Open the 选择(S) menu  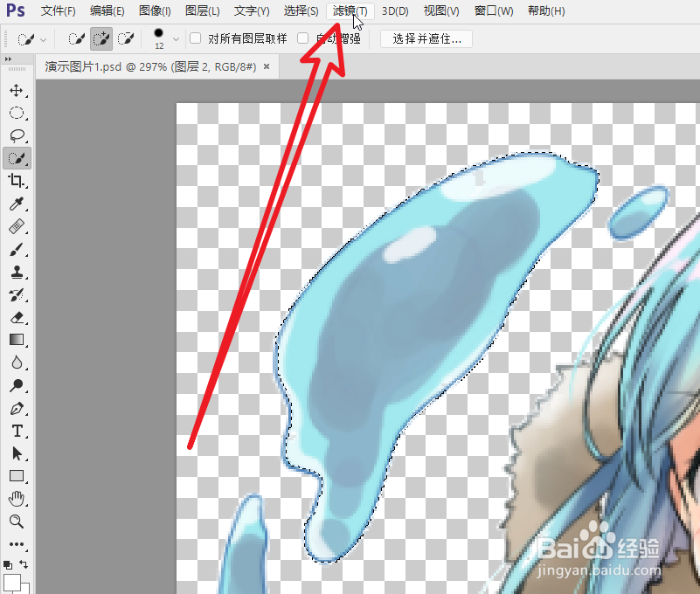tap(301, 10)
